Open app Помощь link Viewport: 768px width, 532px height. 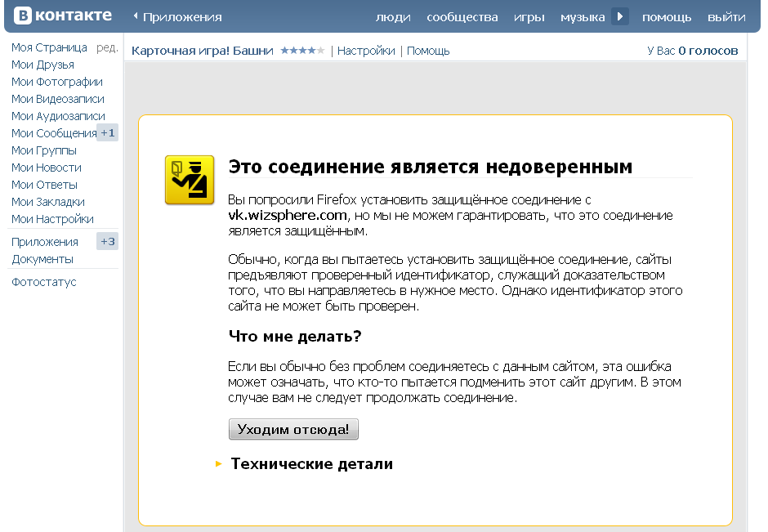tap(428, 51)
